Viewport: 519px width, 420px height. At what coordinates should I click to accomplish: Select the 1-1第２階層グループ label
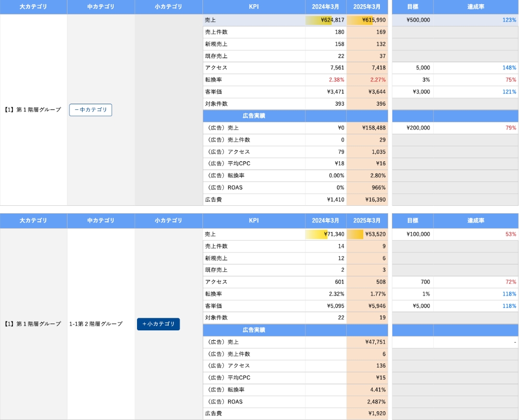pos(96,324)
